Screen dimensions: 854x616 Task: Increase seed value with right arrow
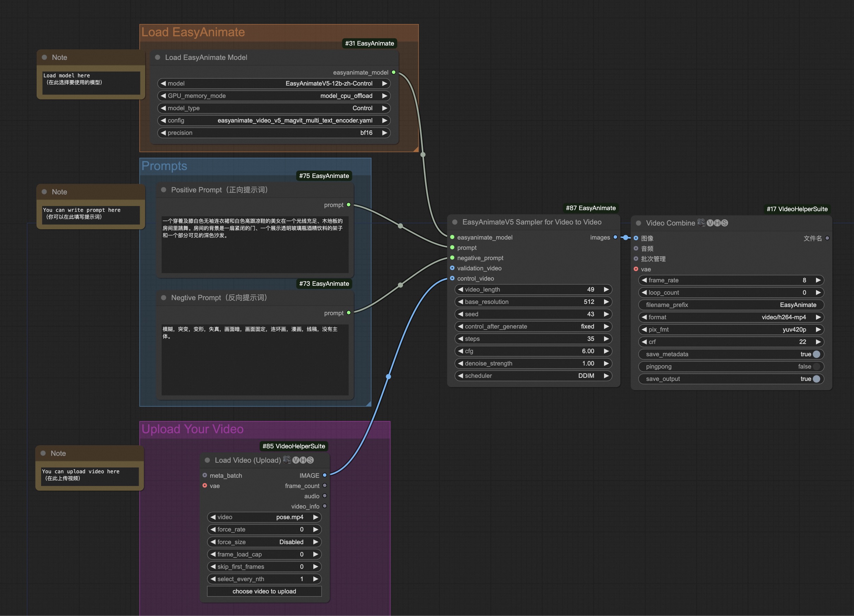[606, 314]
